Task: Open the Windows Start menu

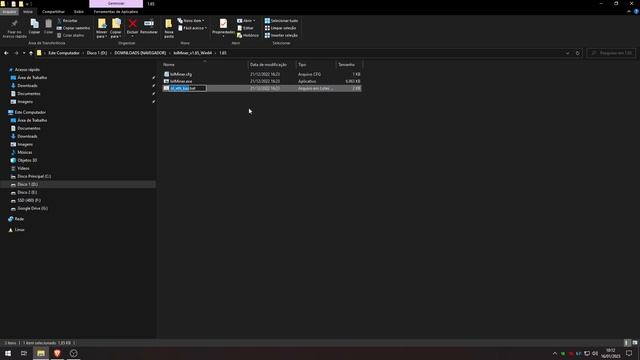Action: tap(8, 353)
